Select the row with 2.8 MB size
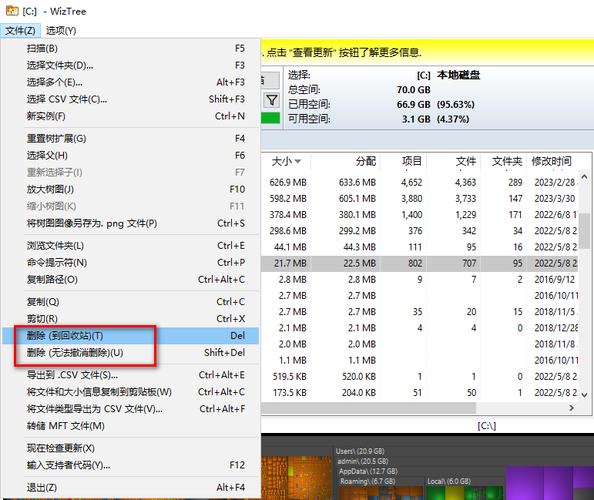The height and width of the screenshot is (500, 594). coord(420,280)
